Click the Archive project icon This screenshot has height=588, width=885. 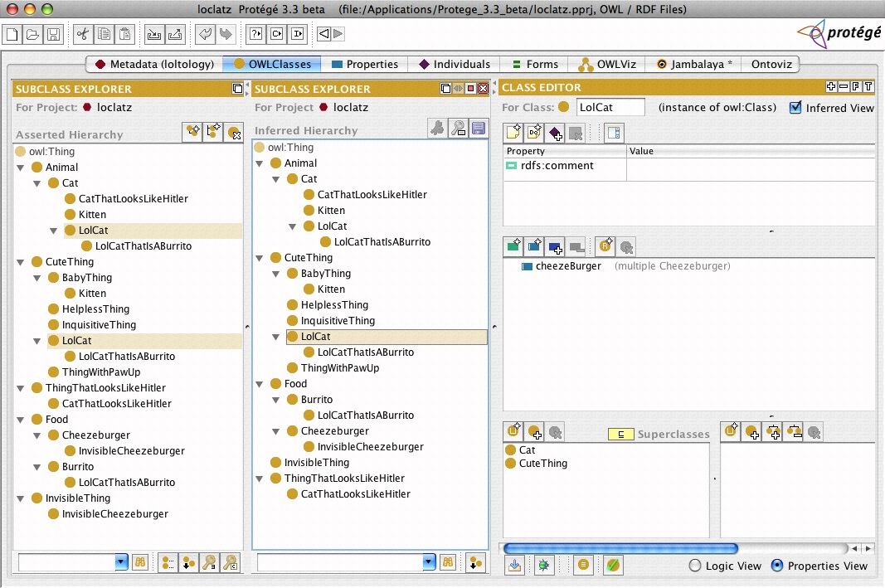[153, 34]
